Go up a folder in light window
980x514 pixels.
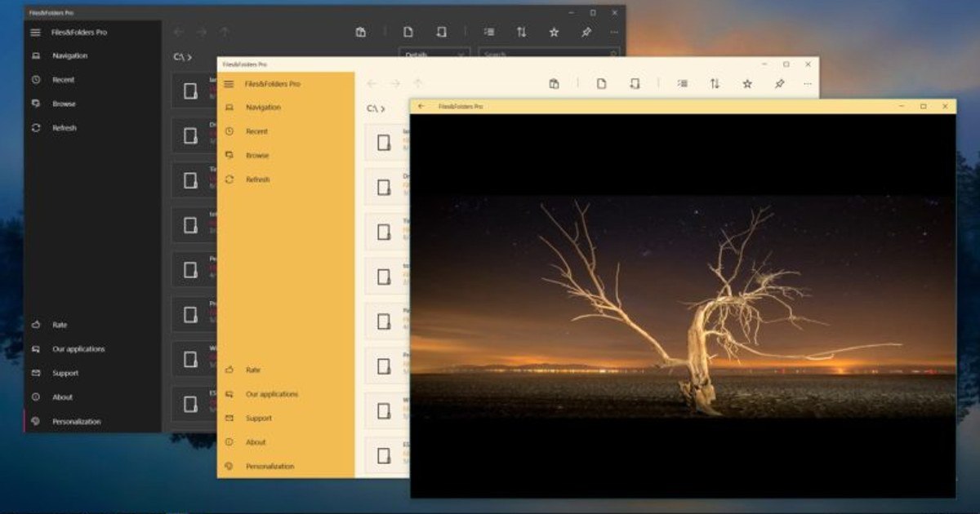click(417, 84)
